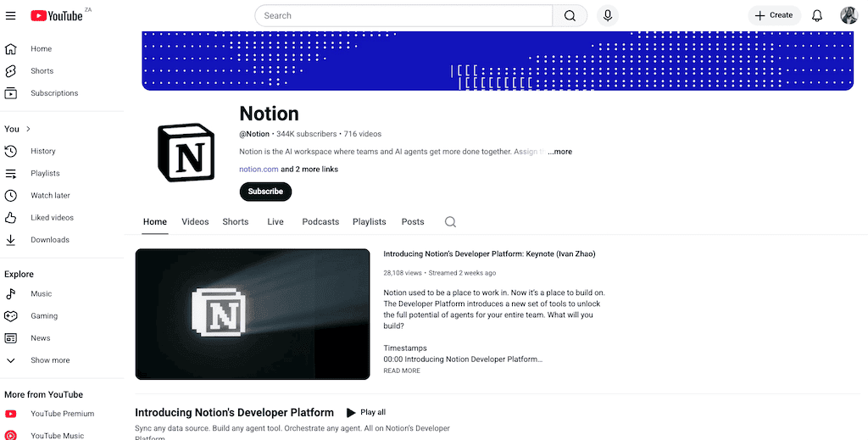The image size is (868, 440).
Task: Start voice search with microphone icon
Action: [x=607, y=15]
